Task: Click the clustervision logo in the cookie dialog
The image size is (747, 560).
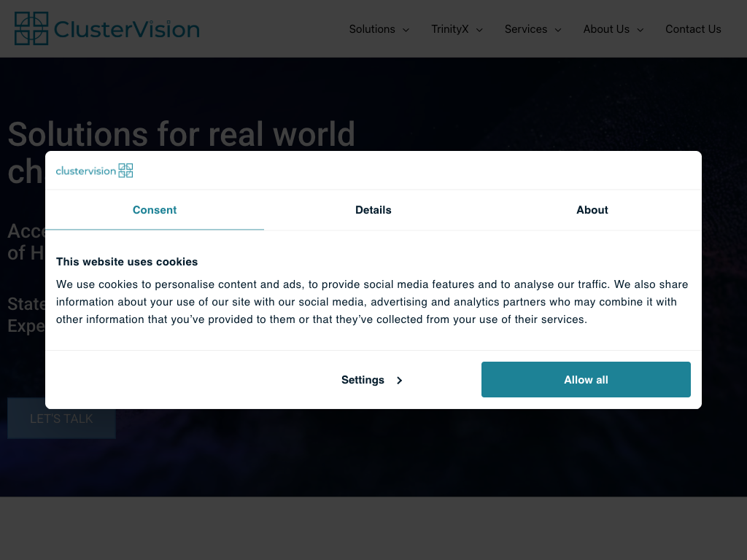Action: (x=94, y=171)
